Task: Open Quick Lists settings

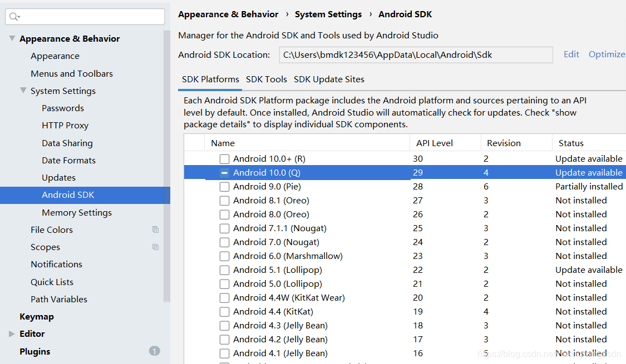Action: [x=52, y=282]
